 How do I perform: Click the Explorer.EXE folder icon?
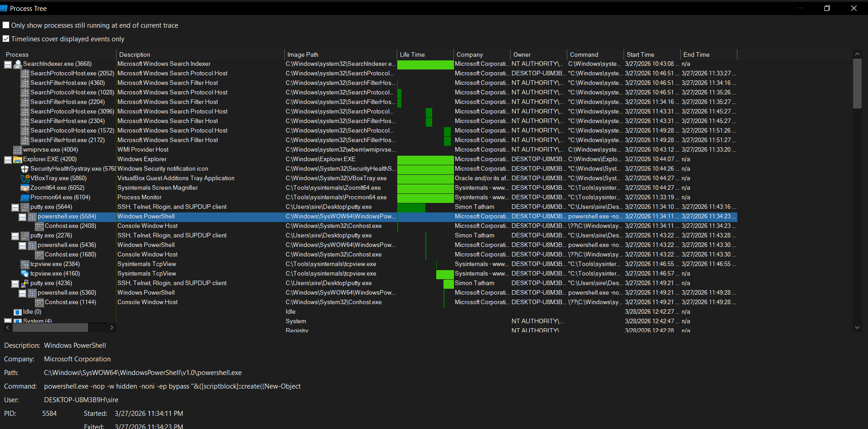pos(18,159)
